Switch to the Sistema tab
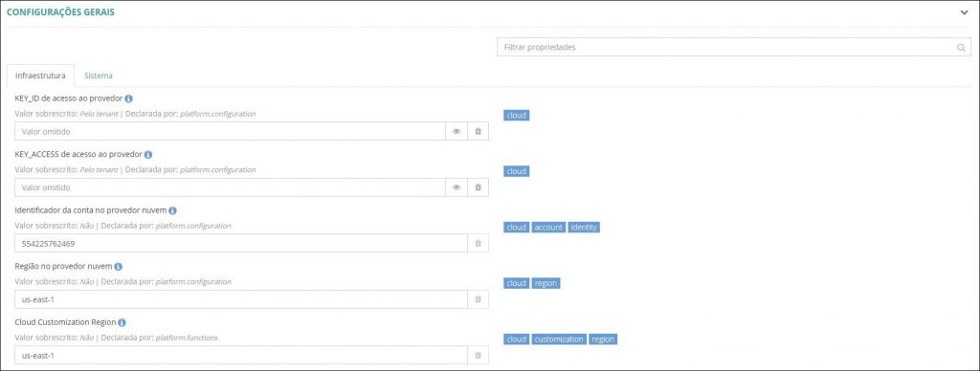Image resolution: width=980 pixels, height=371 pixels. click(x=99, y=76)
